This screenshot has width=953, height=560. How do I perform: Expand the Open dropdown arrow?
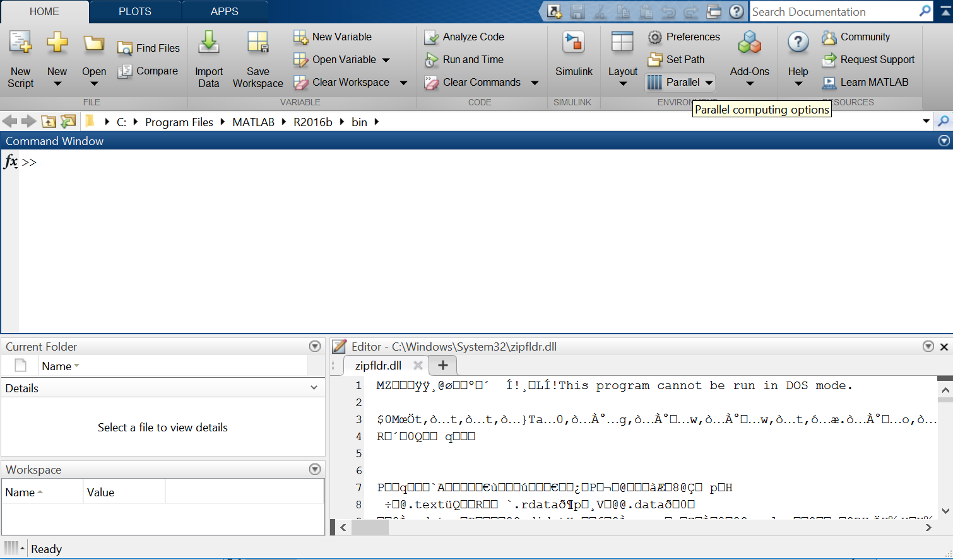point(94,84)
